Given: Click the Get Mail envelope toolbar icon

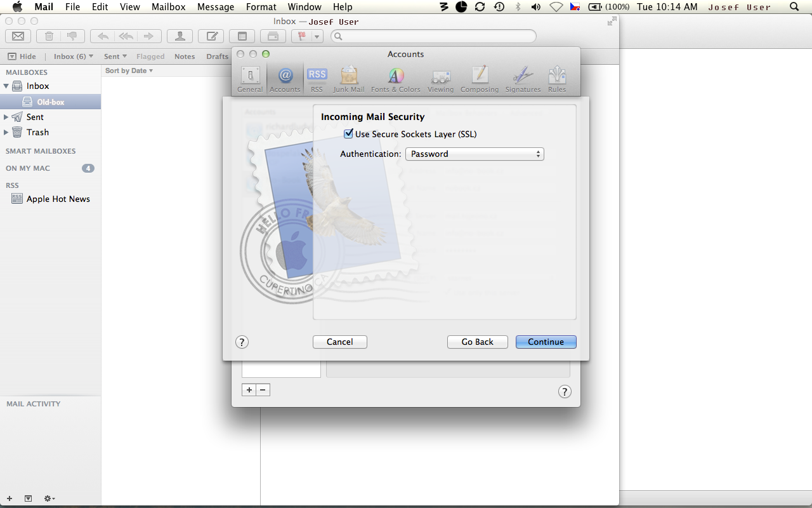Looking at the screenshot, I should pos(18,36).
